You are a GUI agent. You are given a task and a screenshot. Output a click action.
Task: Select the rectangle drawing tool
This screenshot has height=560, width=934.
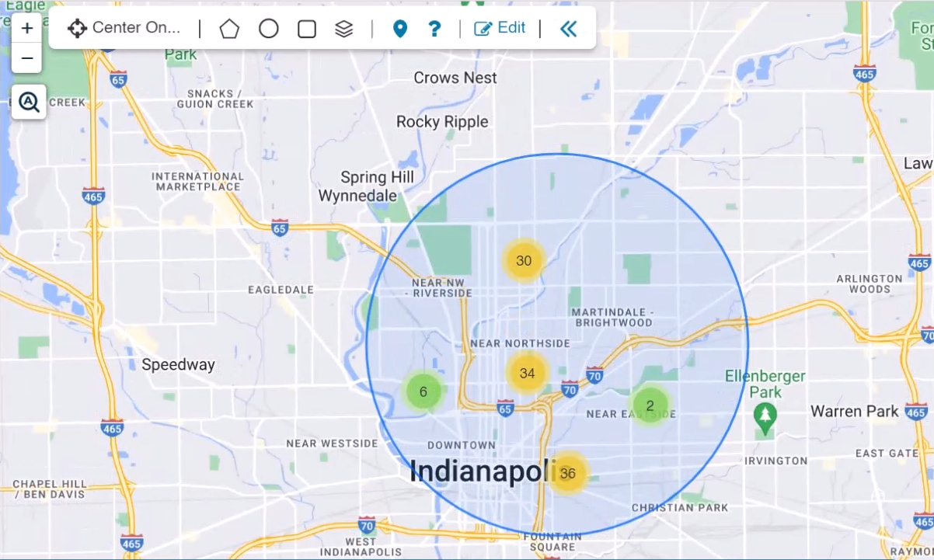tap(307, 29)
